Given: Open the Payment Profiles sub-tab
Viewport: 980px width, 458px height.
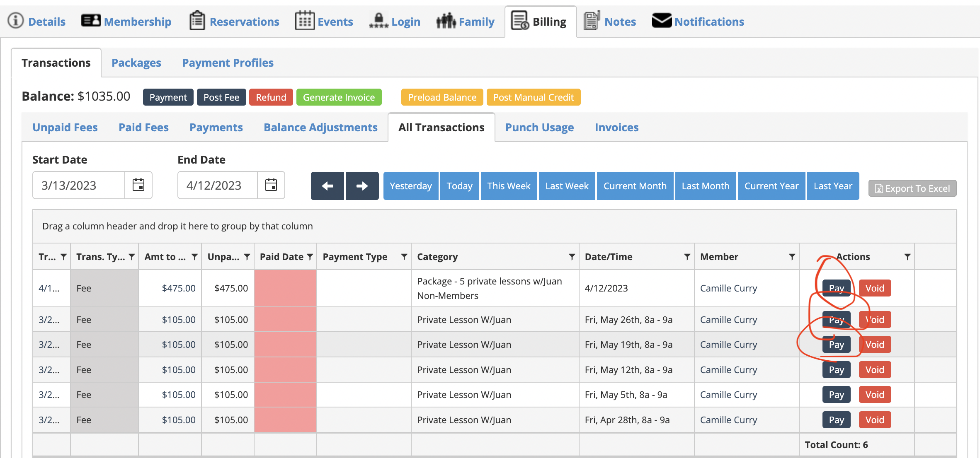Looking at the screenshot, I should click(x=228, y=63).
